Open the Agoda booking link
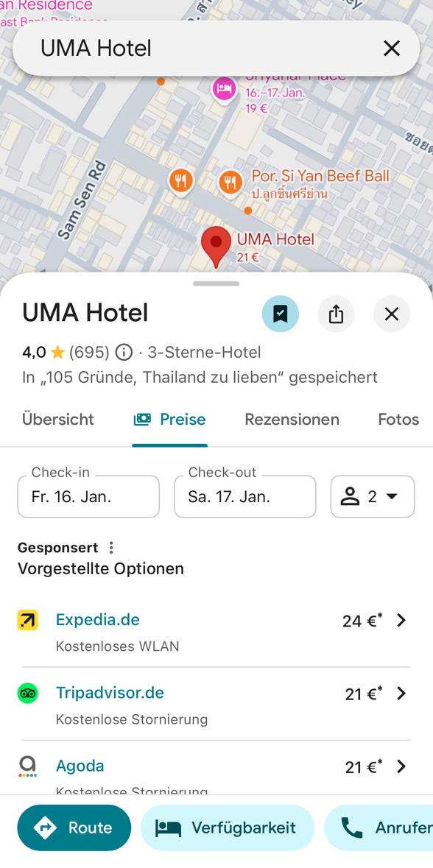 [80, 766]
